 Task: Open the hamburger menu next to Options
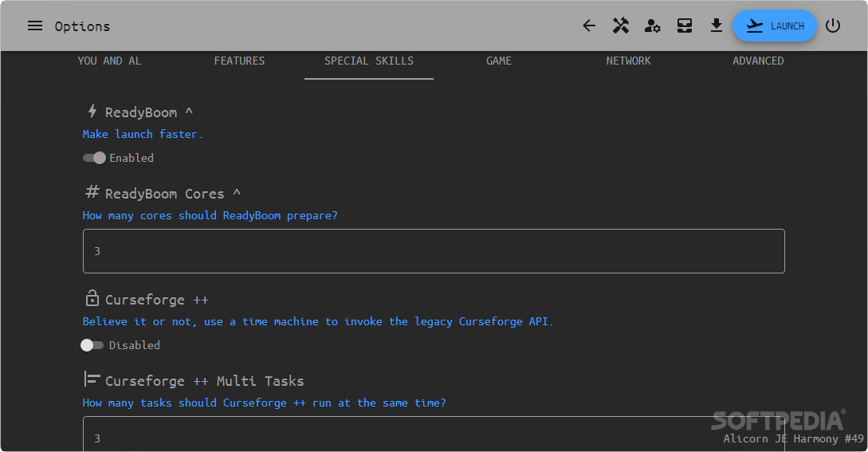tap(35, 26)
